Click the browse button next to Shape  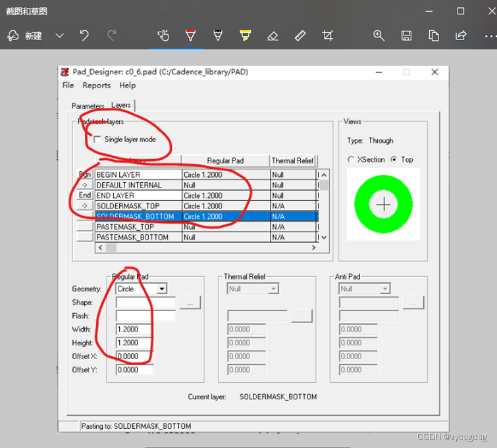[190, 303]
